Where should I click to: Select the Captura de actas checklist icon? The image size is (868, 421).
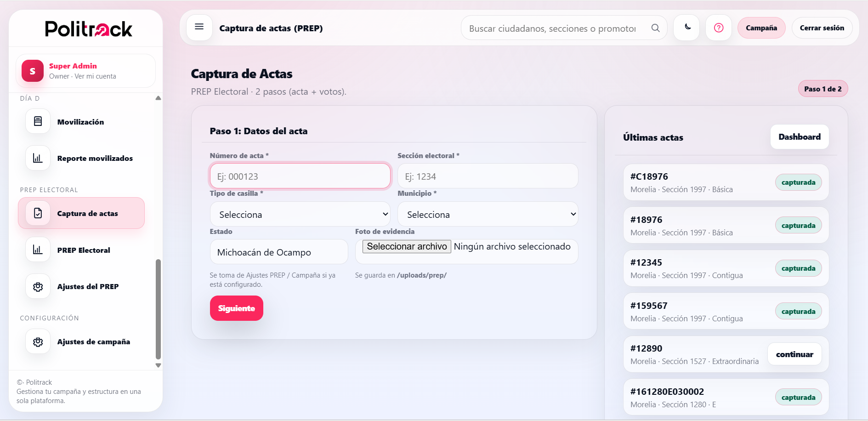click(37, 213)
